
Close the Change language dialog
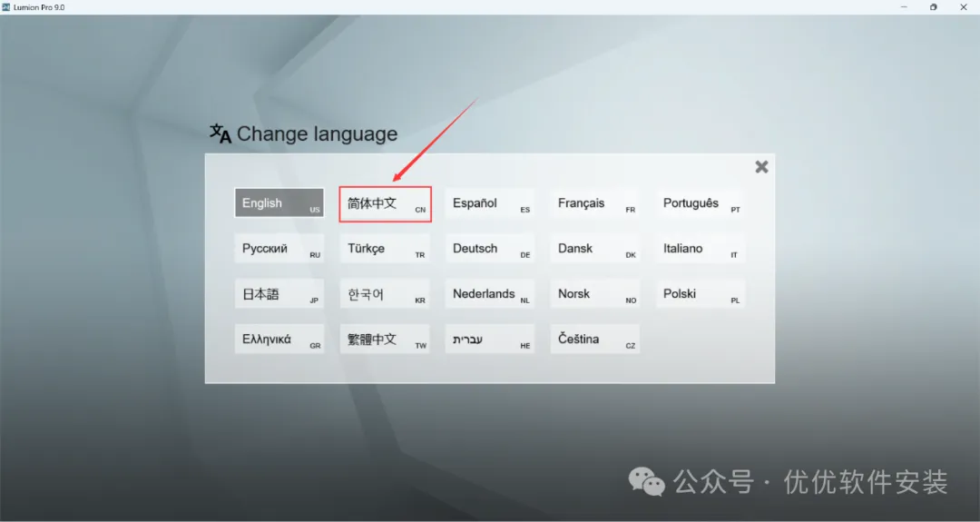point(761,167)
